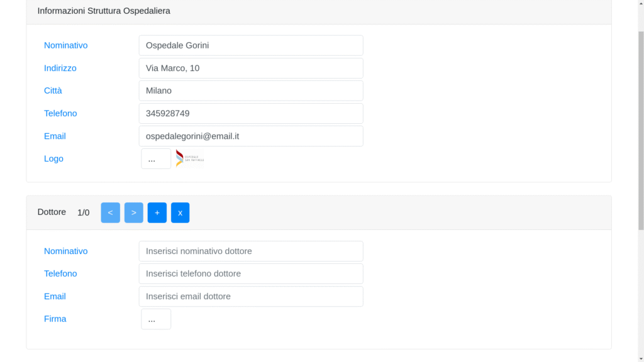Click the hospital Telefono input field
The height and width of the screenshot is (362, 644).
point(250,113)
